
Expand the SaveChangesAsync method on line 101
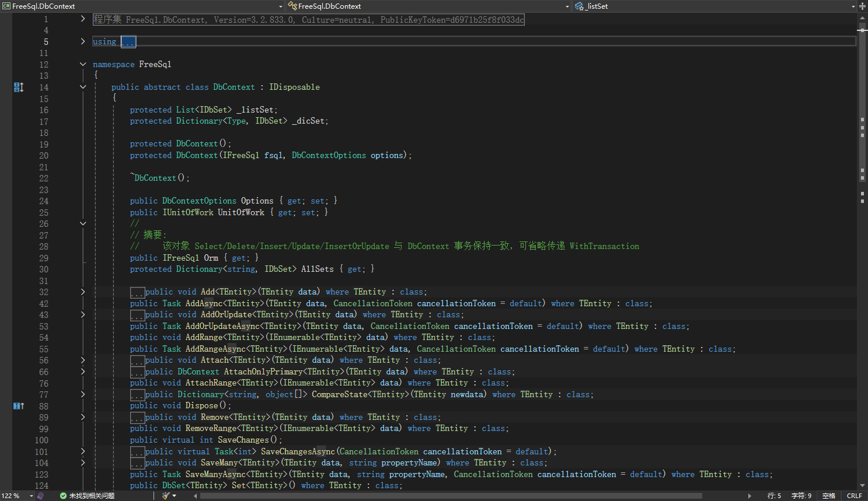click(x=83, y=451)
